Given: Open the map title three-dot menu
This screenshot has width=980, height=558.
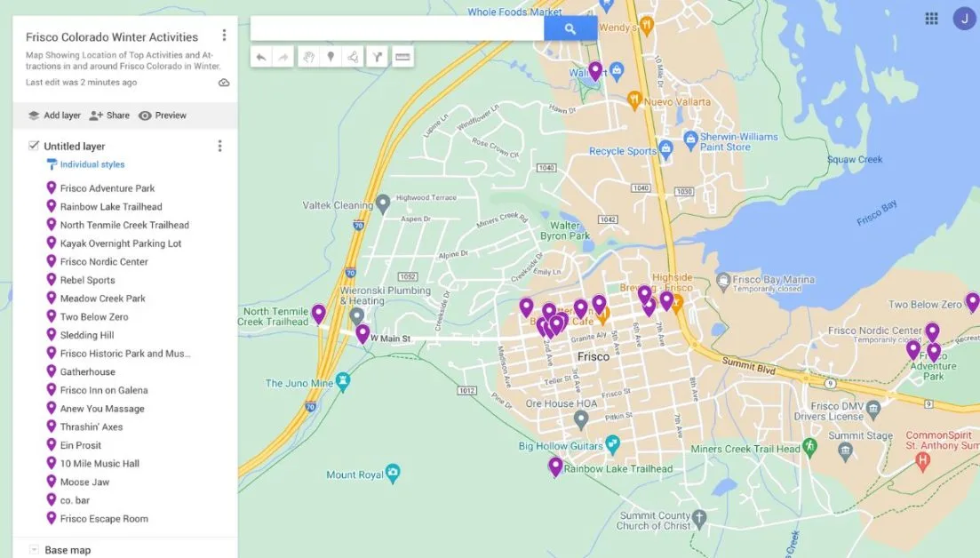Looking at the screenshot, I should click(224, 36).
